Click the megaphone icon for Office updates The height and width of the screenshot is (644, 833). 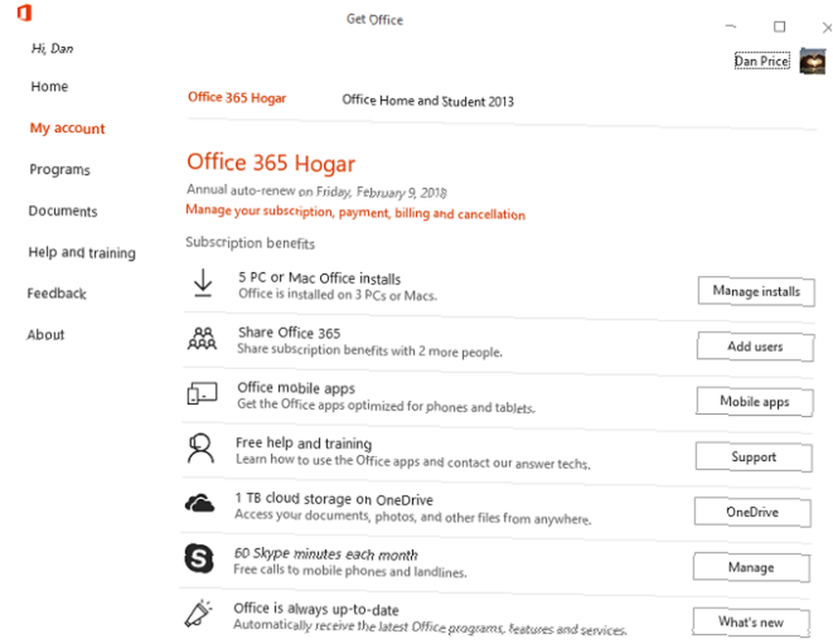click(x=197, y=613)
